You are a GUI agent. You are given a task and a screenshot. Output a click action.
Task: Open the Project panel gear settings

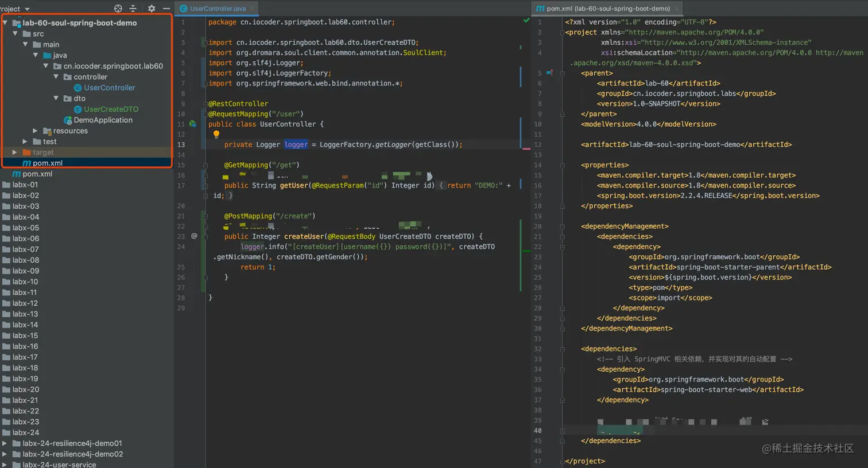click(152, 9)
